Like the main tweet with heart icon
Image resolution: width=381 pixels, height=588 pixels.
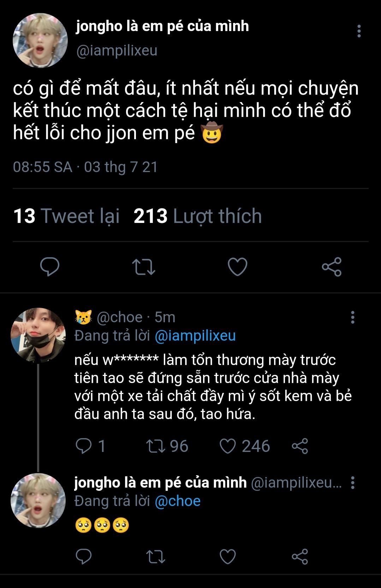click(237, 267)
